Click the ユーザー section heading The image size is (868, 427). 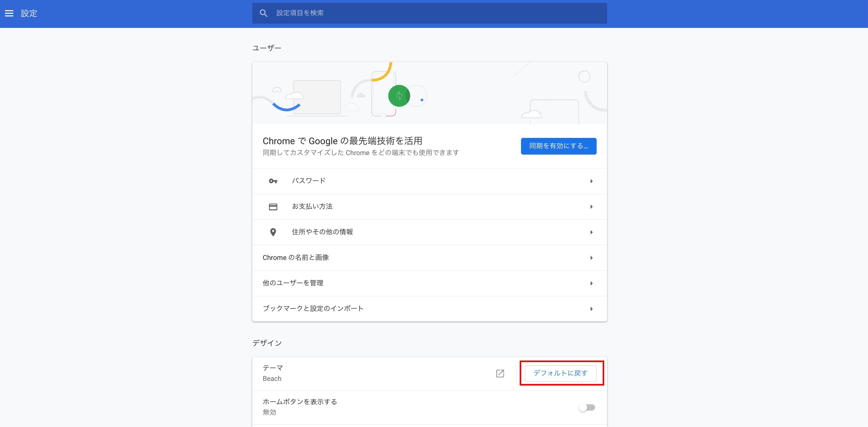(267, 48)
